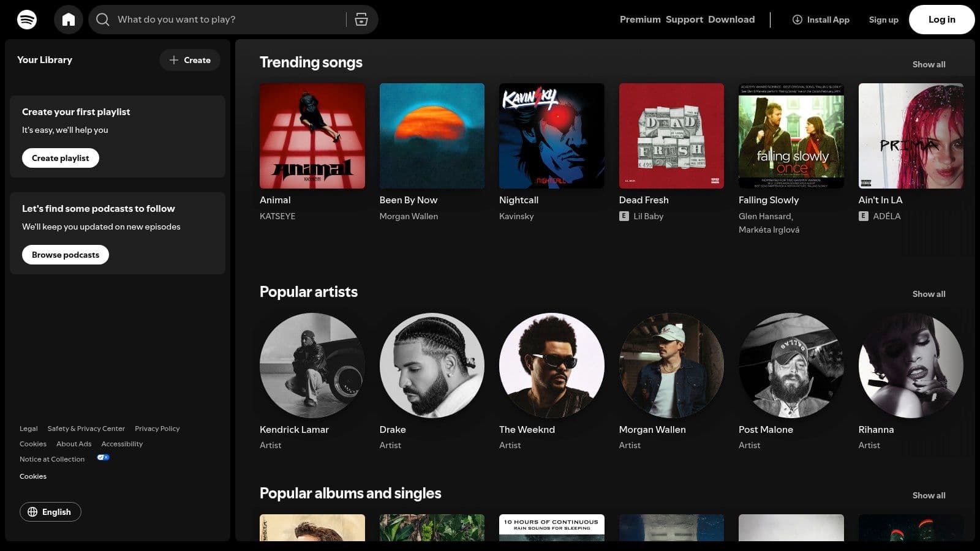
Task: Open the Browse icon in search bar
Action: 361,20
